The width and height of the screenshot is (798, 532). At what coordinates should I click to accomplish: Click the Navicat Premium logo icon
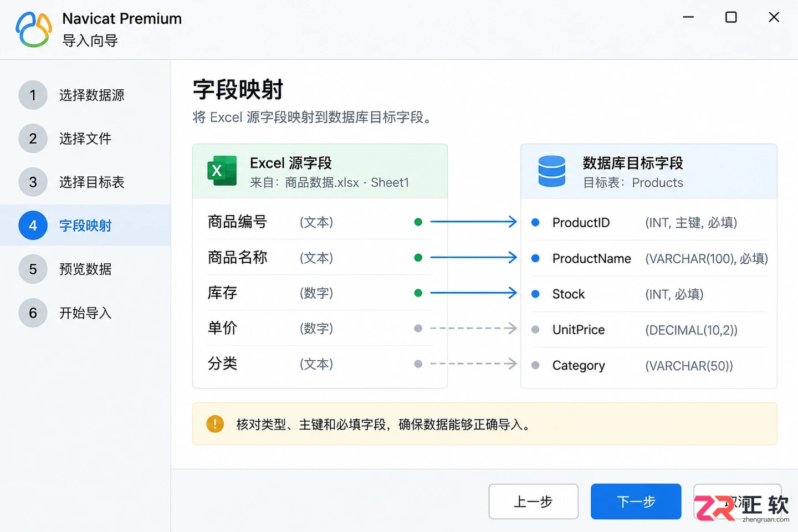pyautogui.click(x=34, y=29)
